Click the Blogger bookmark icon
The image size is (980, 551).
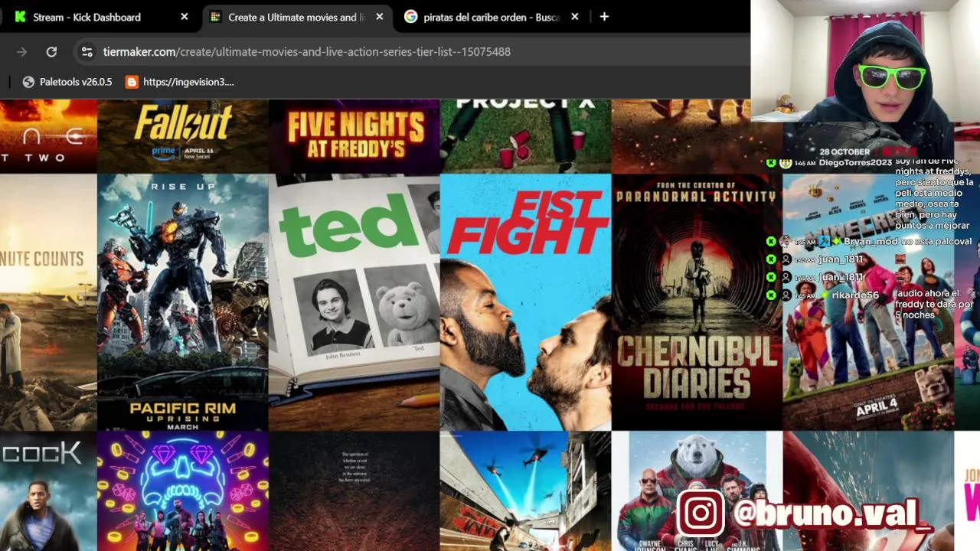tap(132, 82)
